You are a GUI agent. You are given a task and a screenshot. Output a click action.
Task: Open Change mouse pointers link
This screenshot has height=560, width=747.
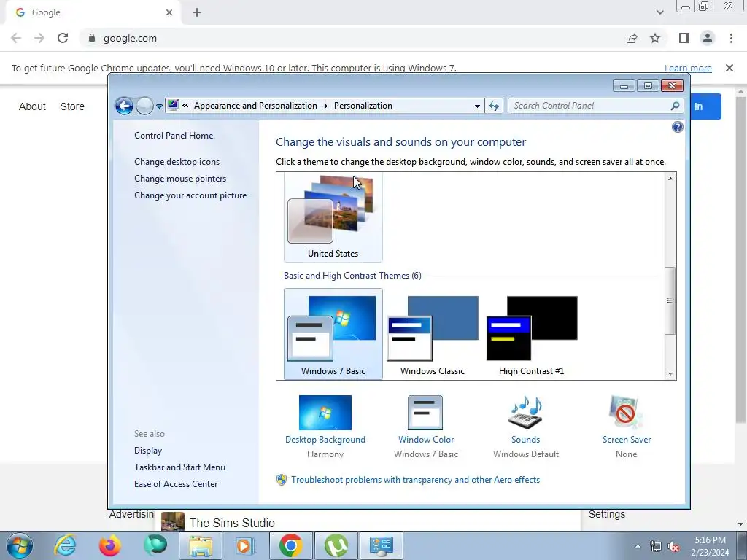point(180,179)
